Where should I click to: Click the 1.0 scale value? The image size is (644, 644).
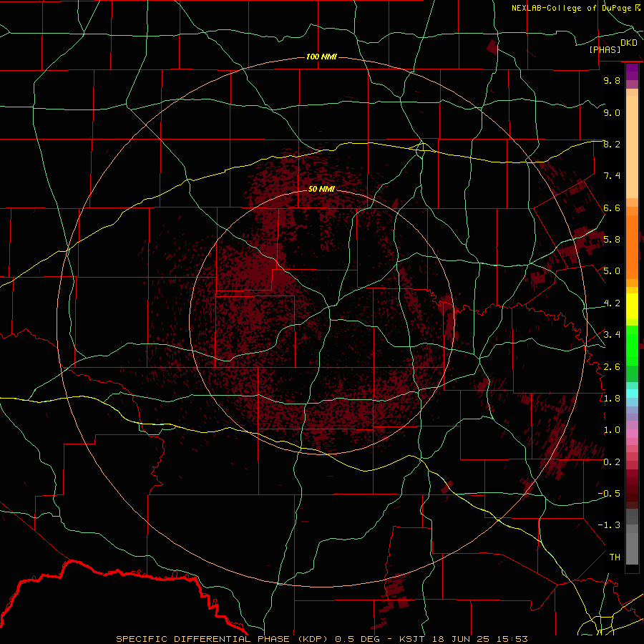(612, 430)
